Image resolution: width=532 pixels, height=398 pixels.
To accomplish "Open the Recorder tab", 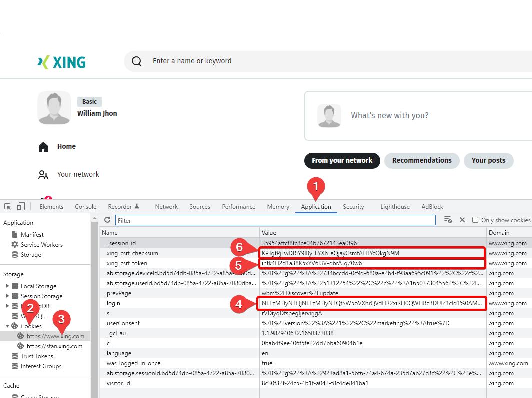I will coord(123,207).
